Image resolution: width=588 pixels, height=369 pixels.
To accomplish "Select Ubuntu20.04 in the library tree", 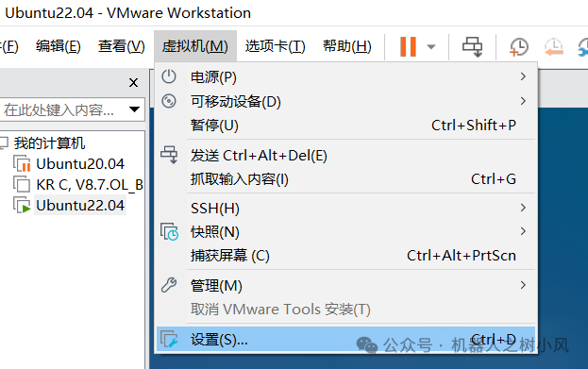I will click(80, 164).
